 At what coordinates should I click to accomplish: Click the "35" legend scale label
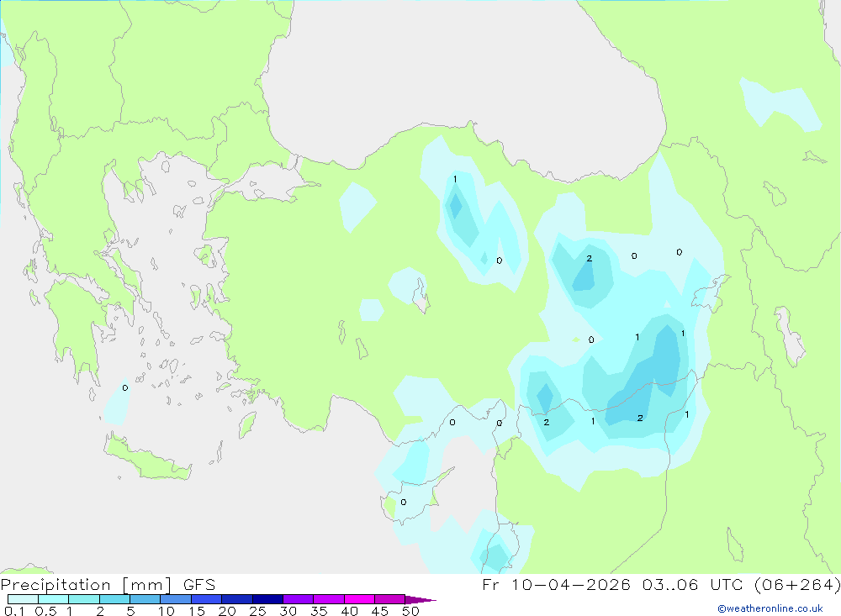click(319, 611)
